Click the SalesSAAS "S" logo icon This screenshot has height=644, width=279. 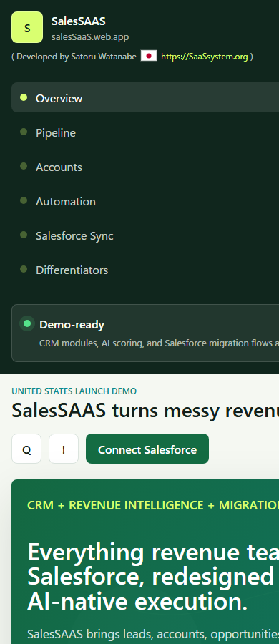(x=27, y=27)
